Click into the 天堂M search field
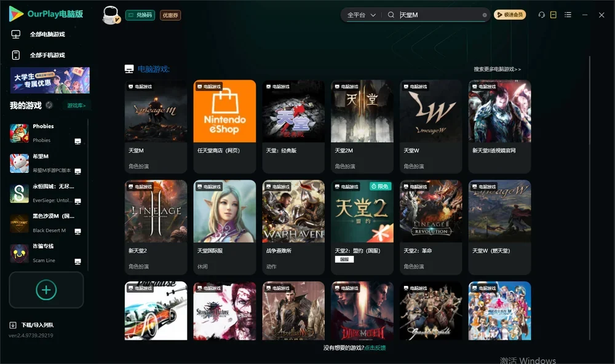Screen dimensions: 615x364 pyautogui.click(x=439, y=15)
